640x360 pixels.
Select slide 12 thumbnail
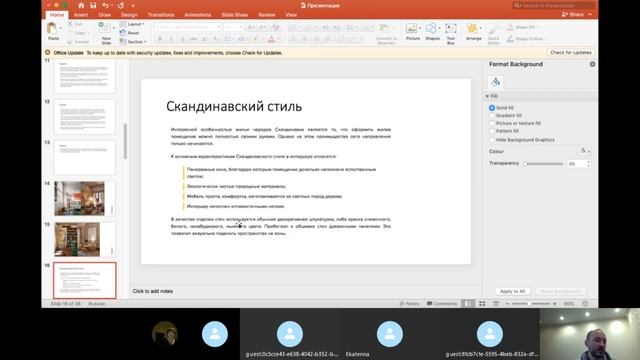tap(85, 117)
